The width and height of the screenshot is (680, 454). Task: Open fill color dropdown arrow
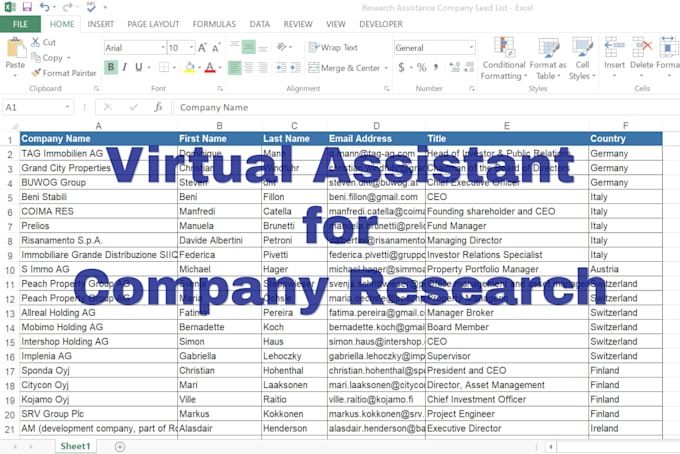[199, 68]
